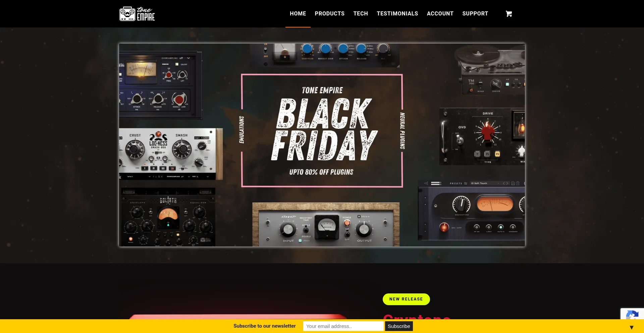Open the ACCOUNT menu
The image size is (644, 333).
[440, 14]
